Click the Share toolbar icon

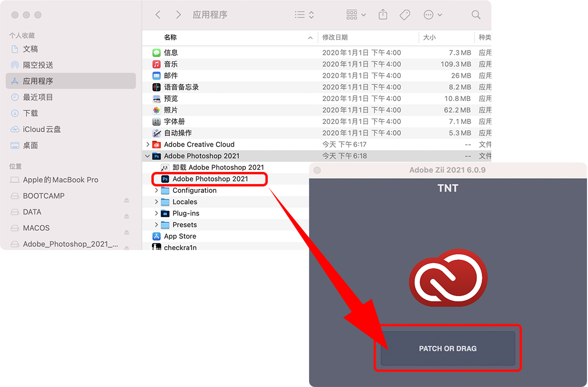(x=383, y=15)
